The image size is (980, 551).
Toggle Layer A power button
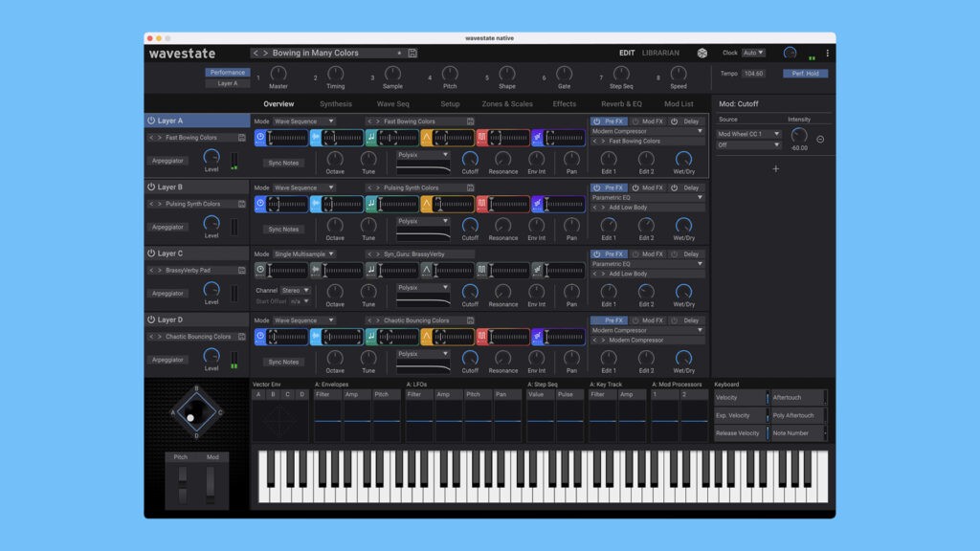151,121
